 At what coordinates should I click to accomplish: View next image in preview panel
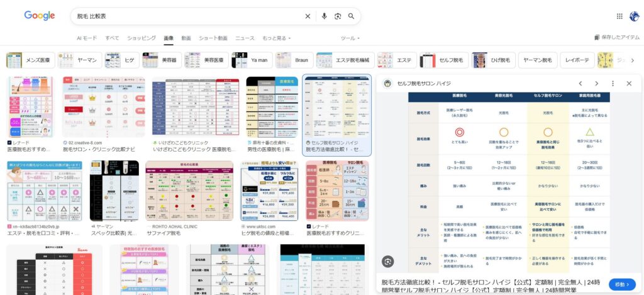tap(596, 83)
